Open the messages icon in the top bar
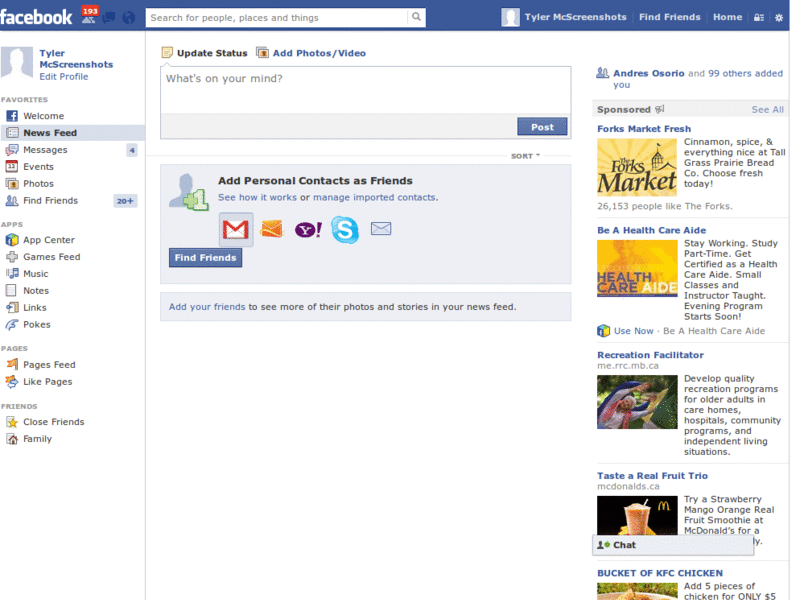The image size is (800, 600). (109, 18)
